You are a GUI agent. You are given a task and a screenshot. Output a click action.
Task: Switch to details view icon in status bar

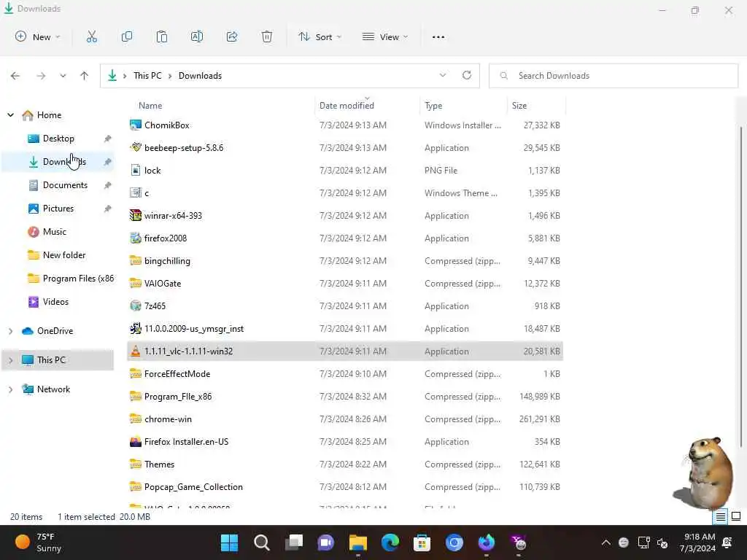coord(721,516)
